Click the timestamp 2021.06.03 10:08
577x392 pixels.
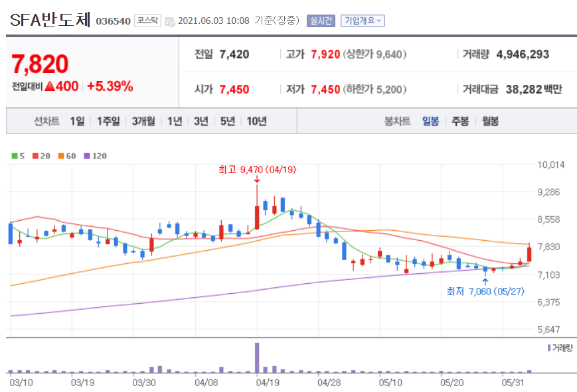213,21
